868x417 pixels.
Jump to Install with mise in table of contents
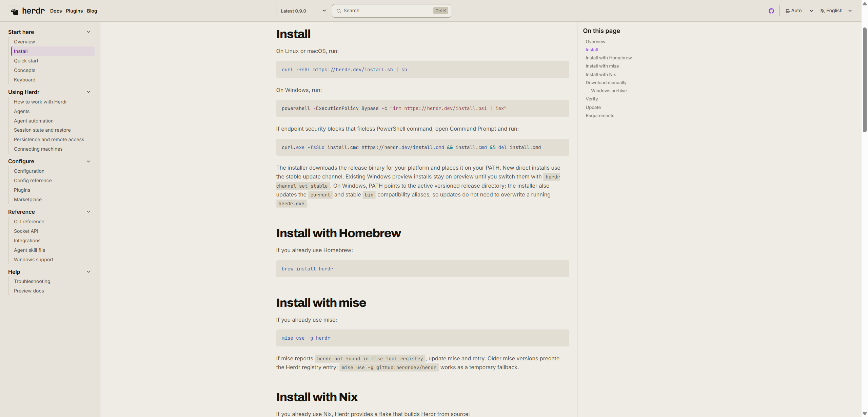pyautogui.click(x=602, y=66)
